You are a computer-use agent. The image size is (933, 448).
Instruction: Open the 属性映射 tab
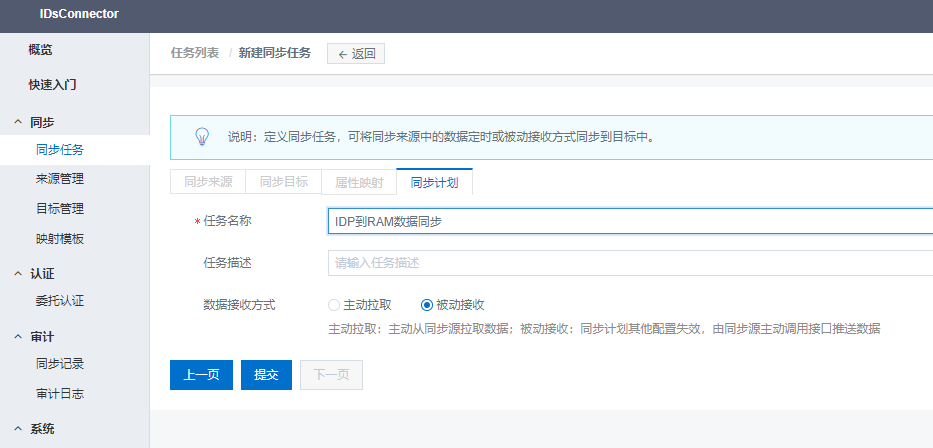click(359, 182)
